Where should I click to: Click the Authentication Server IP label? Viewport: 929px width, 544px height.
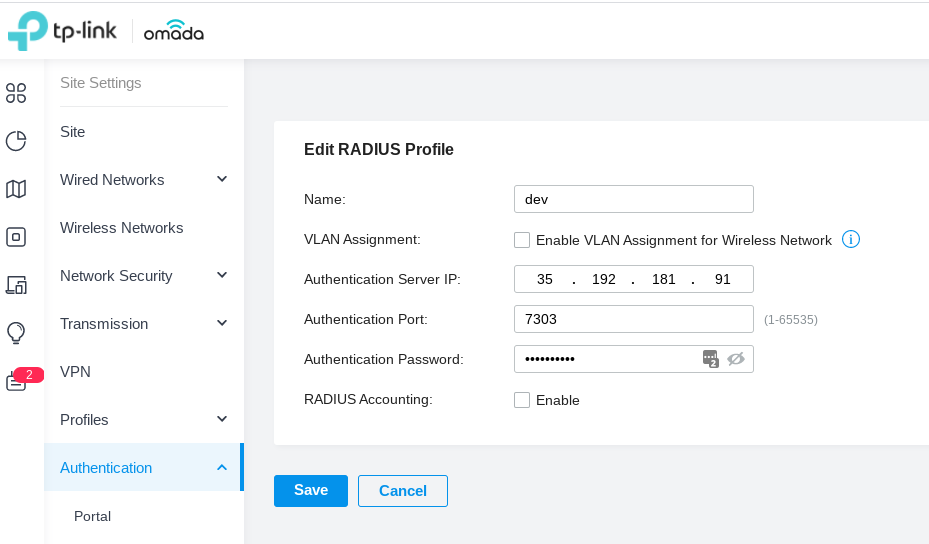tap(382, 279)
